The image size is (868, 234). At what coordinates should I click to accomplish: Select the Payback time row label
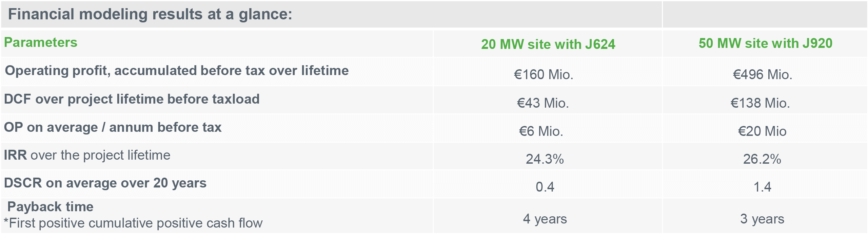tap(50, 207)
